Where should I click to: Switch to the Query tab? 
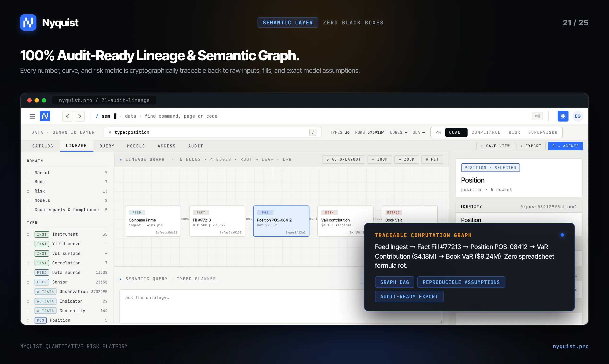click(x=107, y=146)
